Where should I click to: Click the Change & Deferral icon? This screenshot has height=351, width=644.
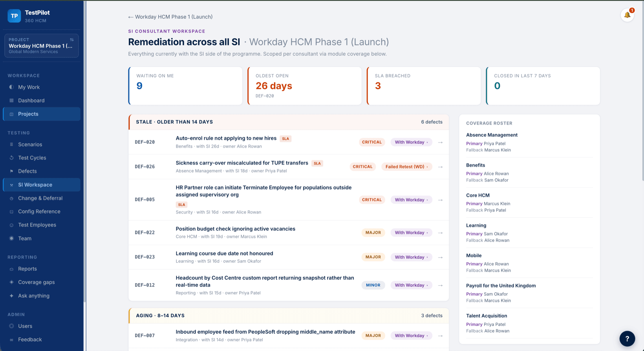[x=11, y=198]
